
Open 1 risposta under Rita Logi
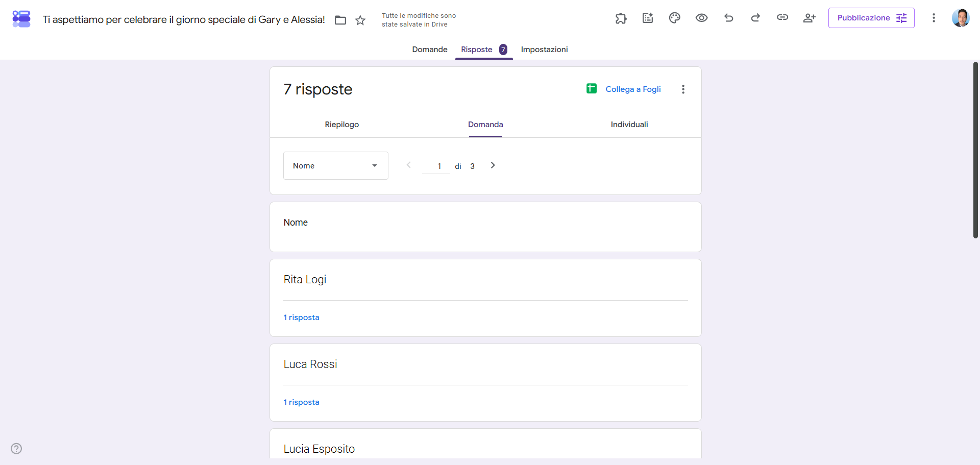(x=302, y=317)
